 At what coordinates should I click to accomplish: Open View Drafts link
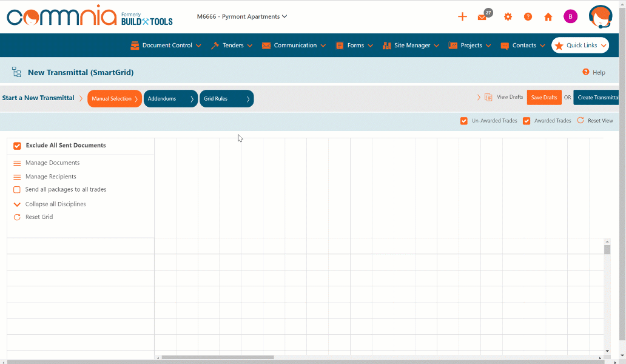(510, 97)
